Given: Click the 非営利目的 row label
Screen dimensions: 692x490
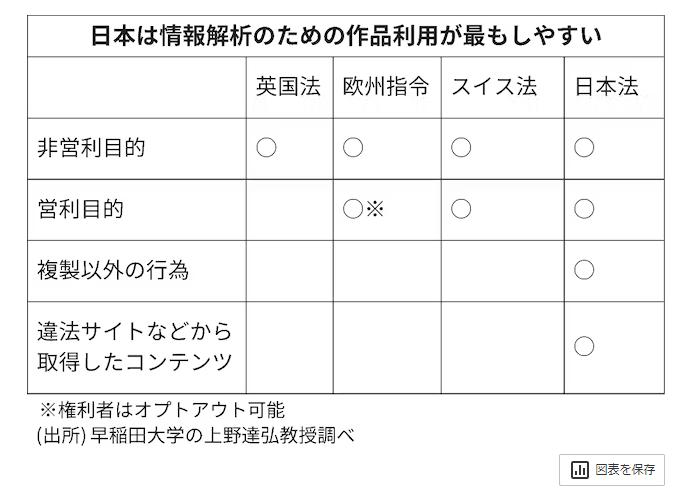Looking at the screenshot, I should [92, 148].
